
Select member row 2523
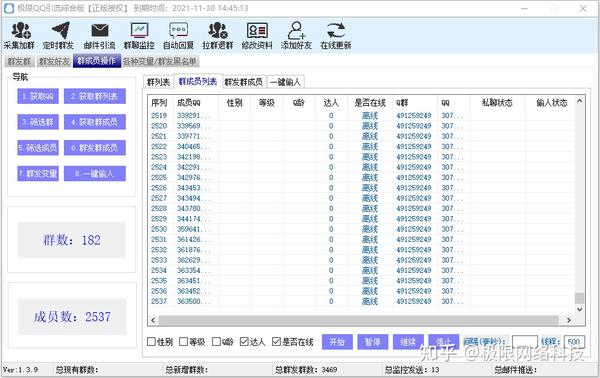[x=362, y=157]
